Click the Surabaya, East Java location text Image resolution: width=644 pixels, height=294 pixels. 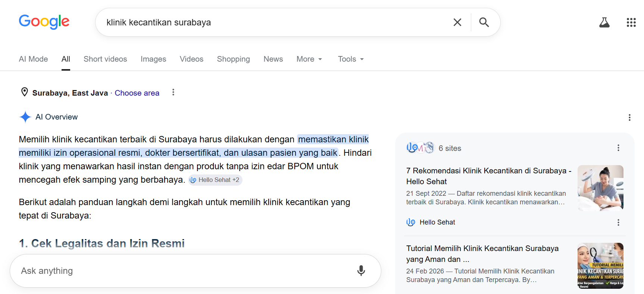tap(70, 93)
